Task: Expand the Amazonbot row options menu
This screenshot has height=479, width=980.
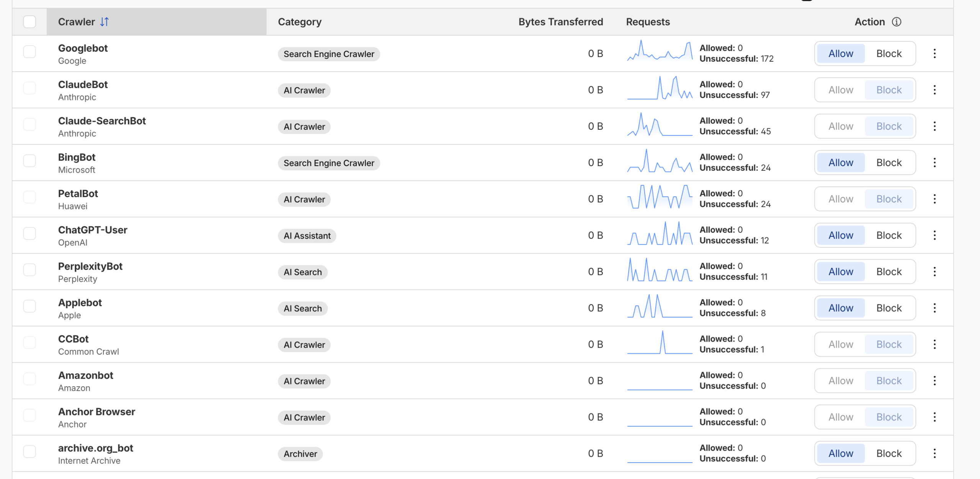Action: [x=934, y=381]
